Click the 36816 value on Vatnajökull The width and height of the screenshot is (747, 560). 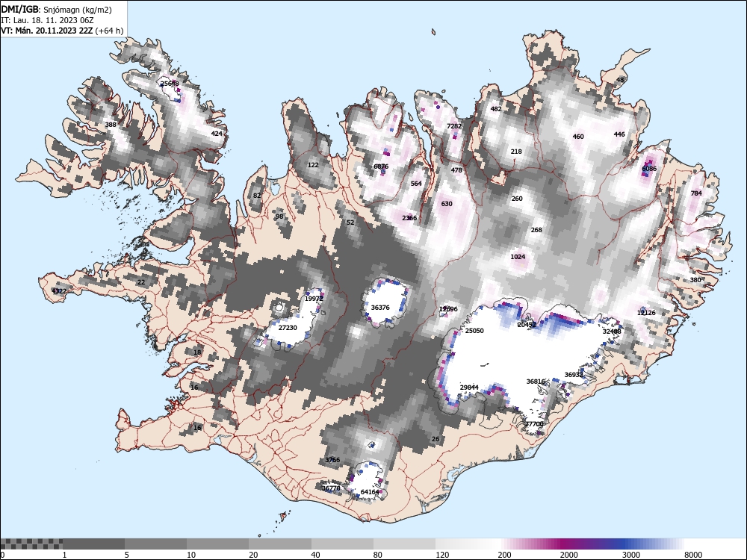click(x=536, y=382)
